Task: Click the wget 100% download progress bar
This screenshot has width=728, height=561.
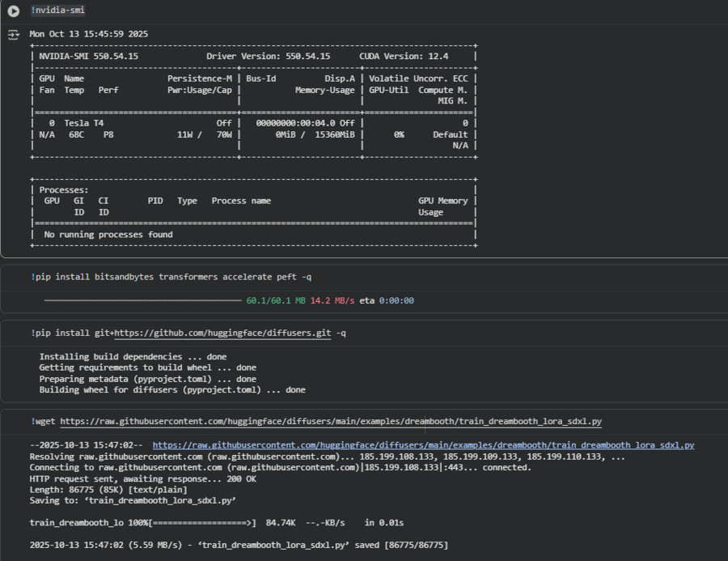Action: click(x=202, y=523)
